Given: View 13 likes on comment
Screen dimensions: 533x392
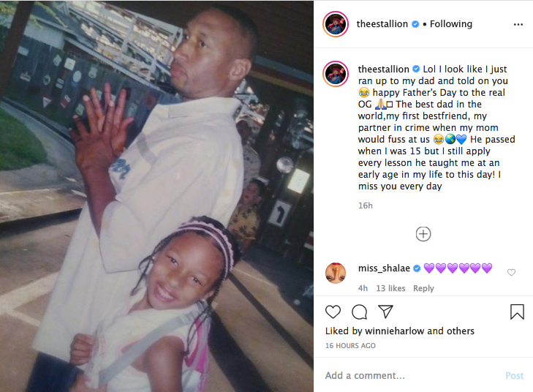Looking at the screenshot, I should click(x=390, y=288).
